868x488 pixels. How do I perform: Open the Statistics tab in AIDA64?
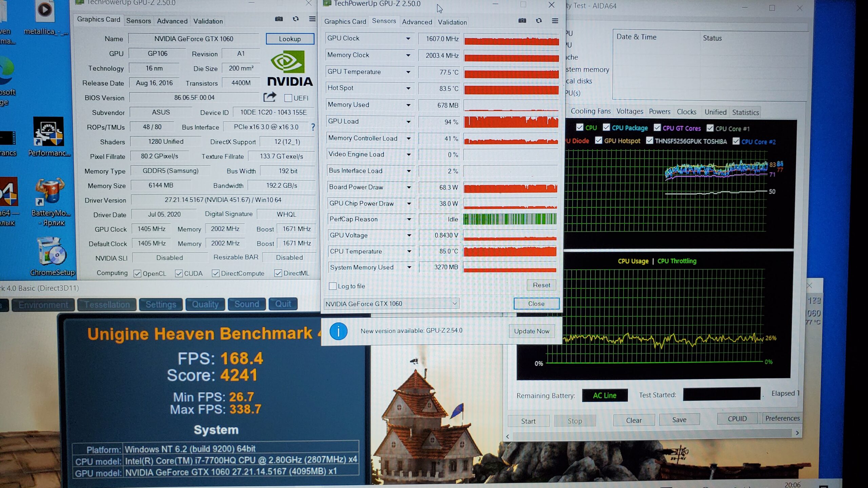coord(745,112)
